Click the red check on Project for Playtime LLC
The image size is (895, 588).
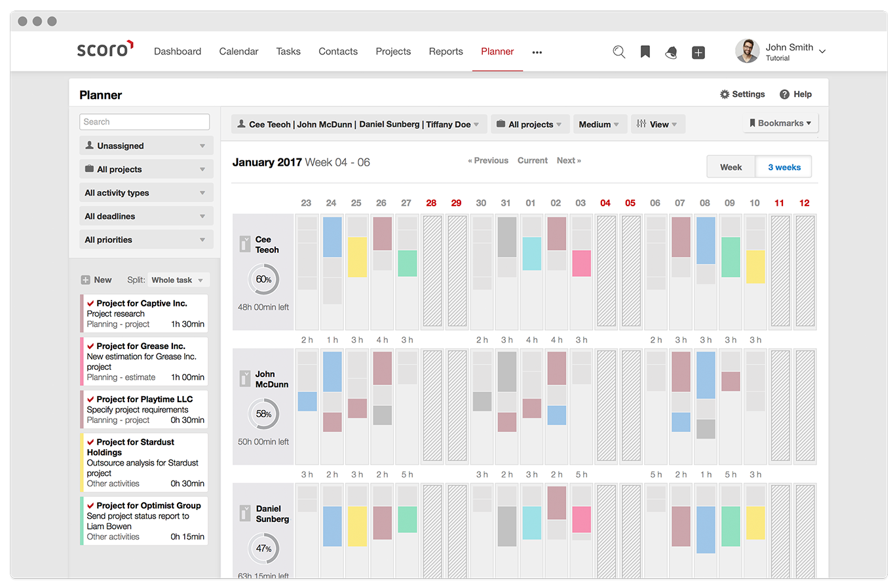coord(90,399)
